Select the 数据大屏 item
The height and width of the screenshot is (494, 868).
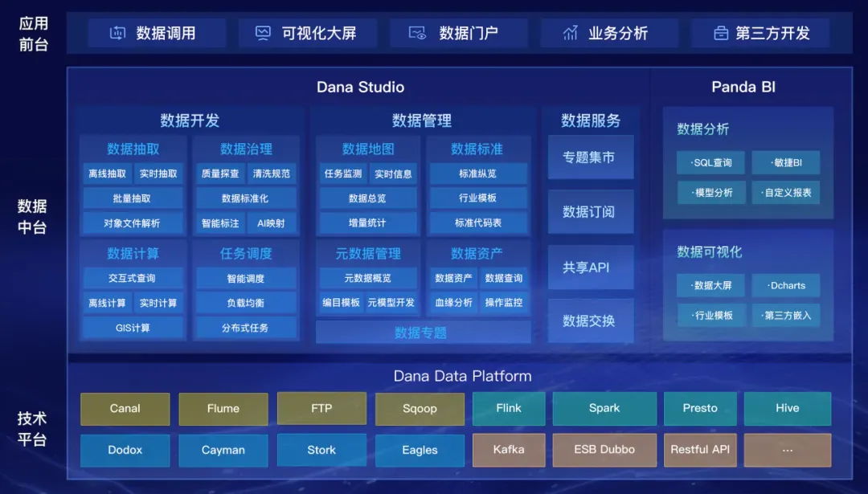(710, 285)
